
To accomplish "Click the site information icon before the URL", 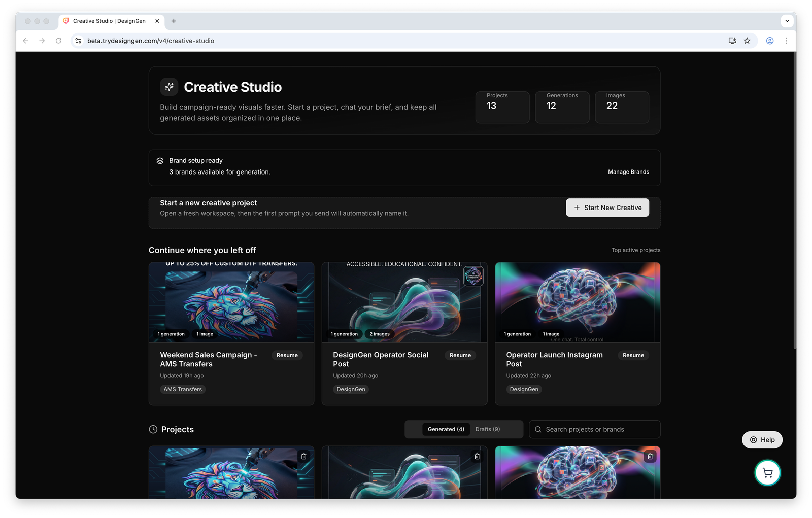I will [x=78, y=41].
